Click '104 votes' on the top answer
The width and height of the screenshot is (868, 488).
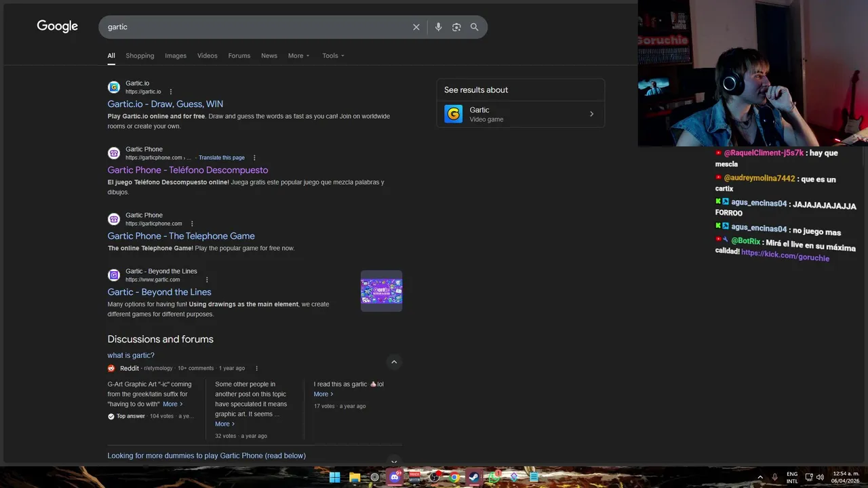(161, 416)
